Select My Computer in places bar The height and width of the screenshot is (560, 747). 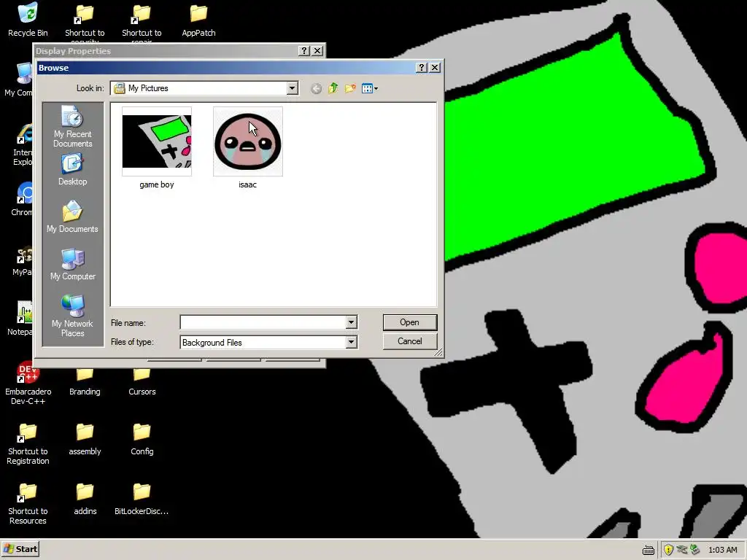(72, 264)
